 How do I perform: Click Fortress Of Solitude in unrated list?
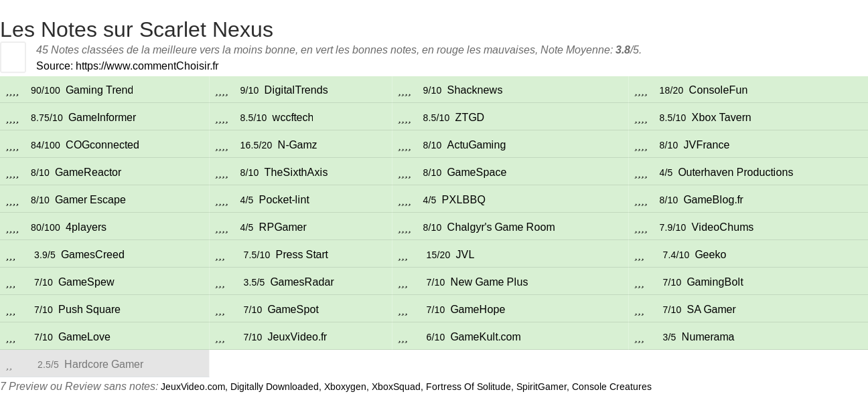pos(469,387)
